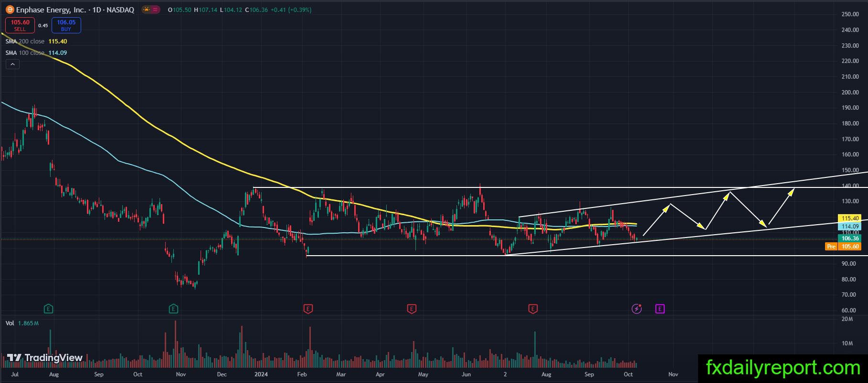Click 60.00 on the price axis

point(849,311)
